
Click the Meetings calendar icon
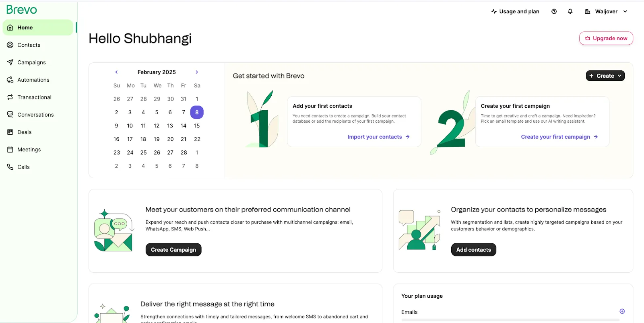pyautogui.click(x=10, y=150)
